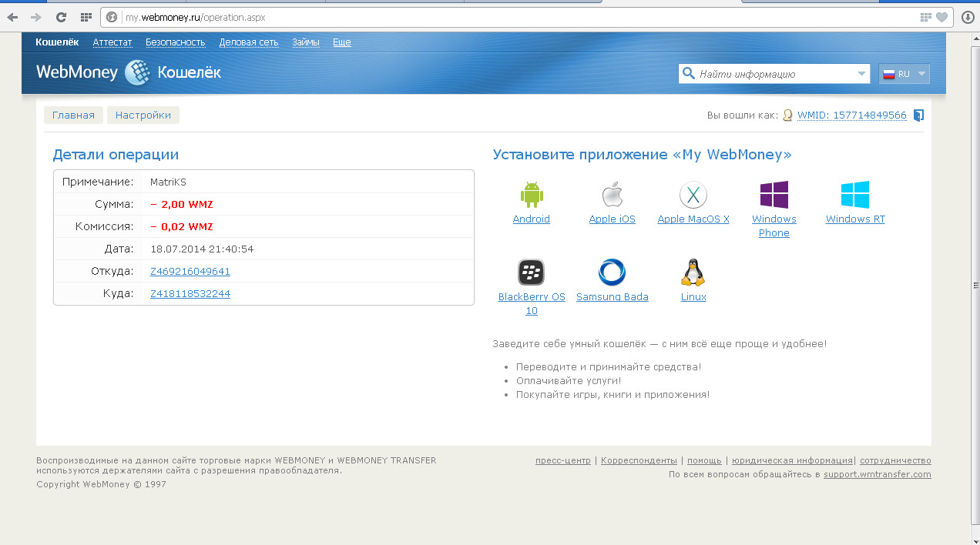Click the Windows Phone purple logo icon

[774, 195]
